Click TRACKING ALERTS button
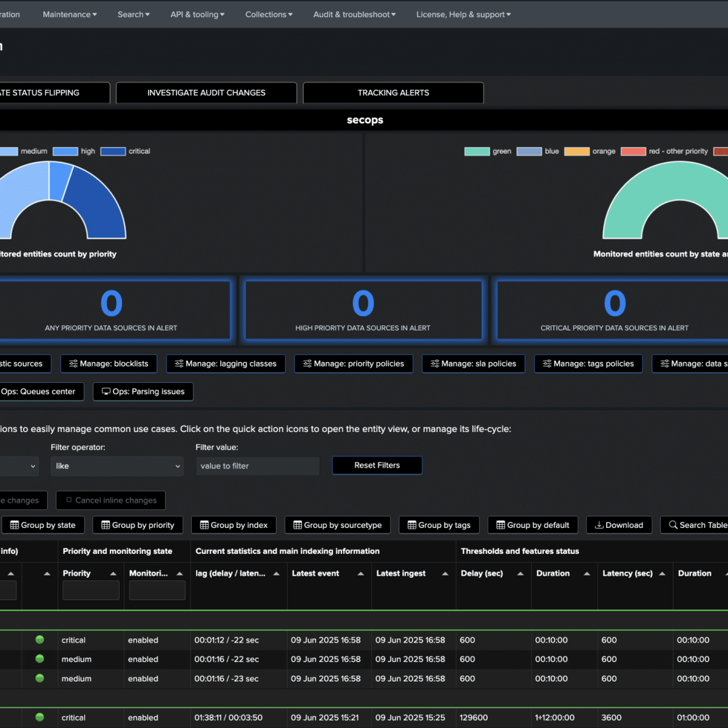This screenshot has width=728, height=728. coord(393,93)
